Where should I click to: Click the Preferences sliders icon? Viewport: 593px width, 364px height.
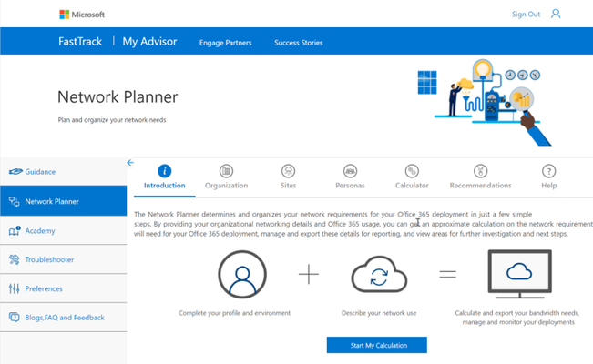pyautogui.click(x=14, y=288)
